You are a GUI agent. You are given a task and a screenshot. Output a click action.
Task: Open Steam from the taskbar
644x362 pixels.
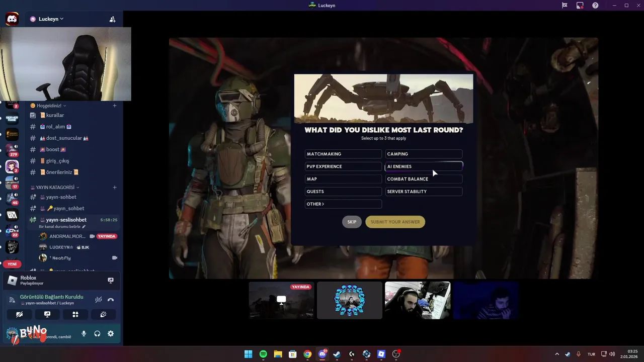pos(337,354)
